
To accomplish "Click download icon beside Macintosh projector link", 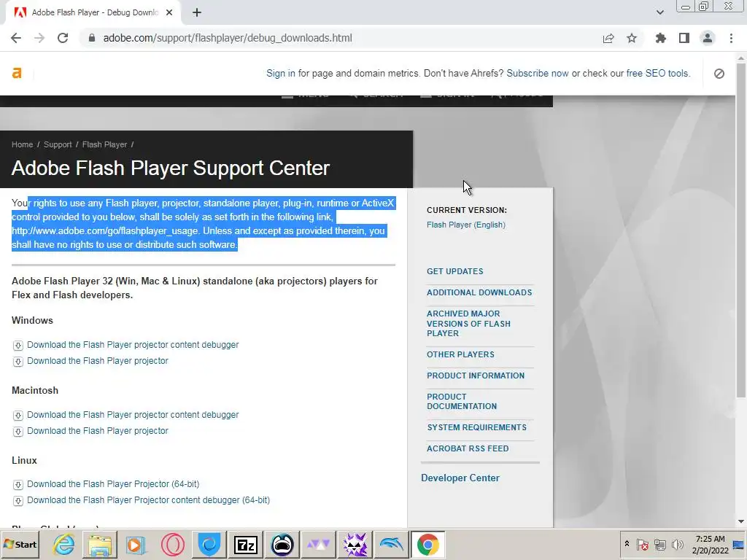I will click(x=18, y=432).
